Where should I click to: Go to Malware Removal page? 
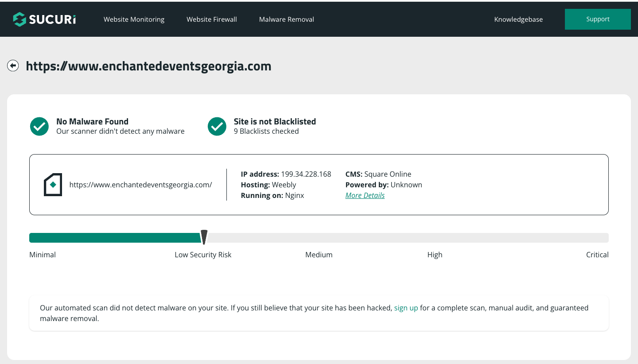tap(286, 19)
